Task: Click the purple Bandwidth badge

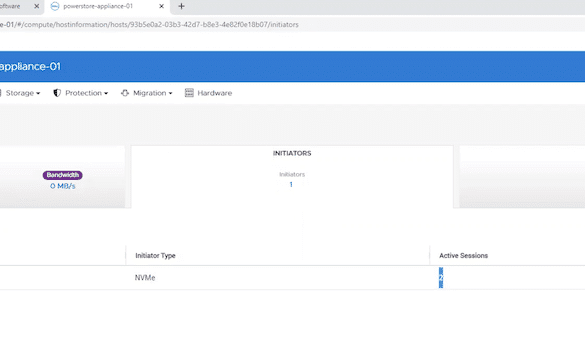Action: click(63, 175)
